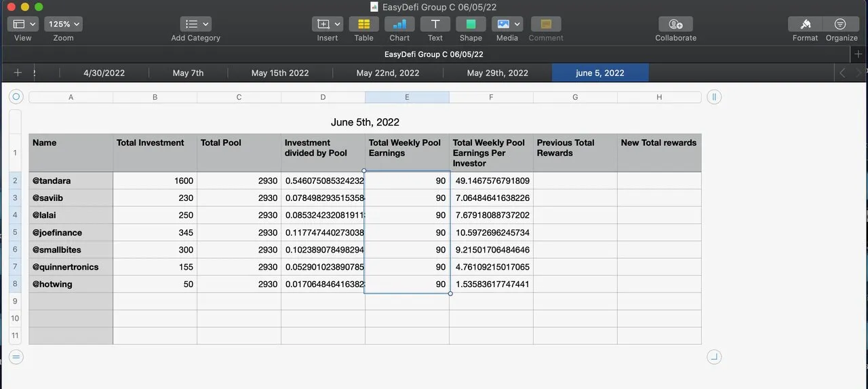Select the june 5, 2022 tab
Image resolution: width=868 pixels, height=389 pixels.
(600, 73)
